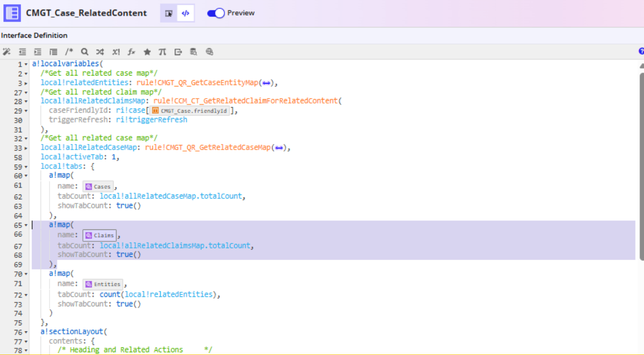Click the Get all related claim map comment

[x=101, y=92]
